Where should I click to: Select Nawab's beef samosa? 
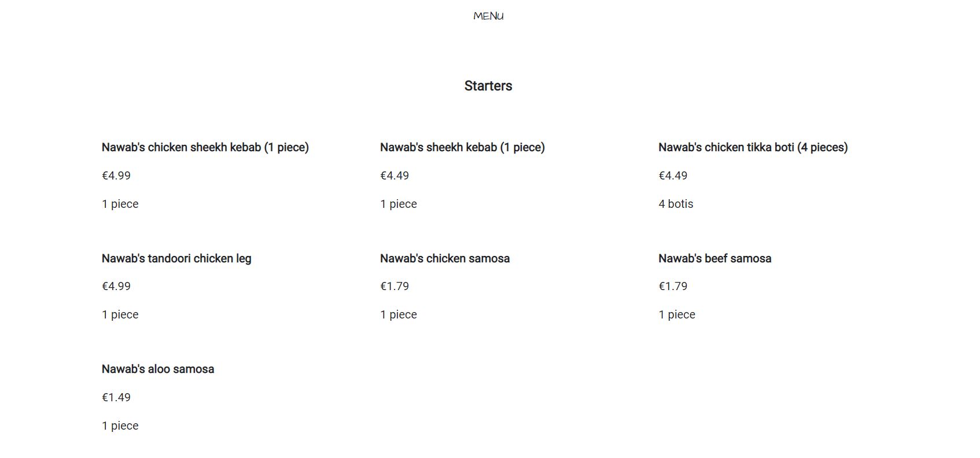tap(715, 258)
